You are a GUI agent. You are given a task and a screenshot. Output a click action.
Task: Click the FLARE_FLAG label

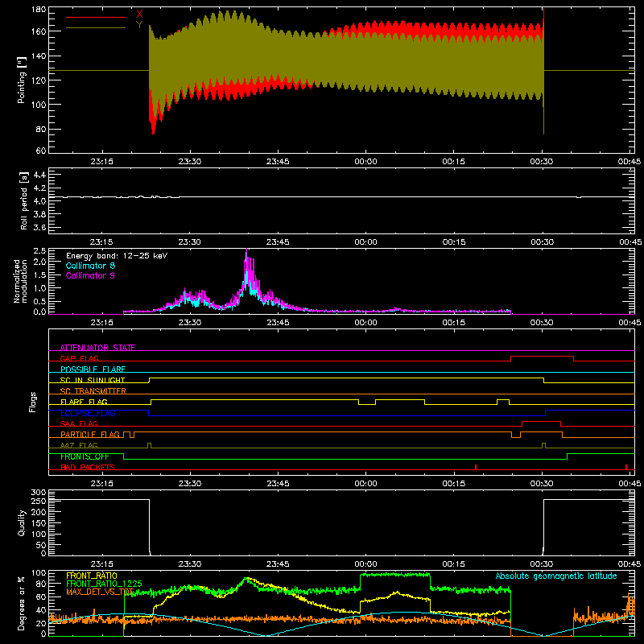(x=84, y=402)
